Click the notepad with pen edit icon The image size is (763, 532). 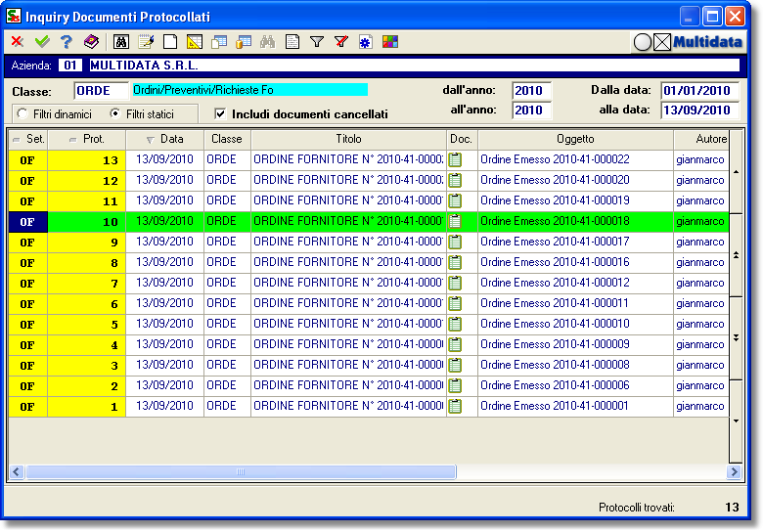[x=146, y=42]
